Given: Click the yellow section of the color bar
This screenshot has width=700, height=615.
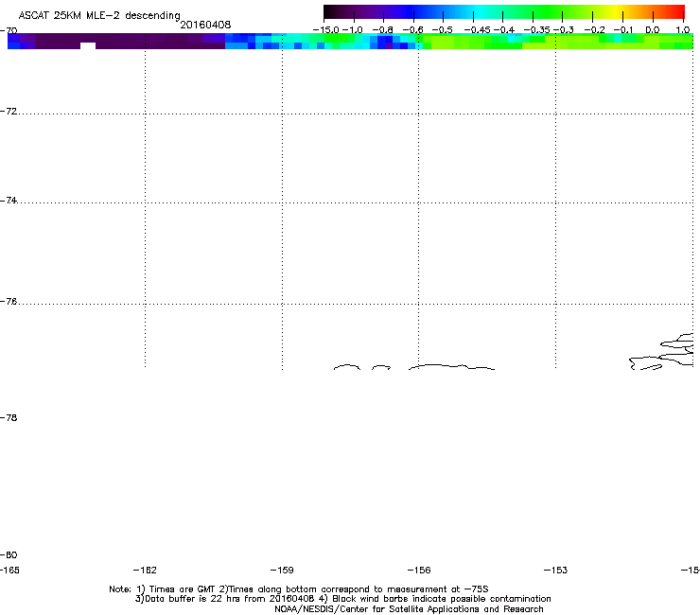Looking at the screenshot, I should [x=615, y=11].
